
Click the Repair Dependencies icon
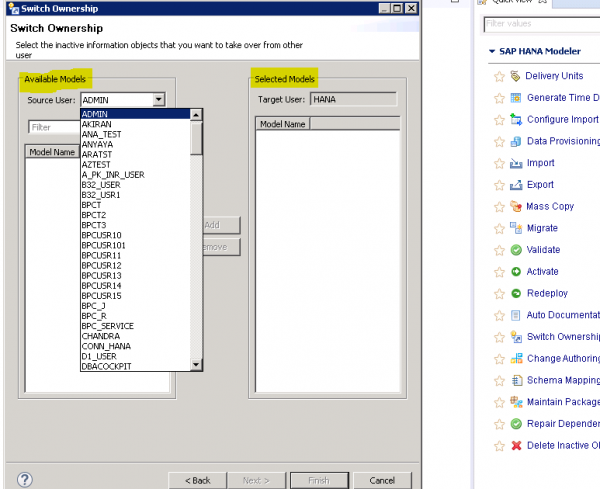pos(516,424)
